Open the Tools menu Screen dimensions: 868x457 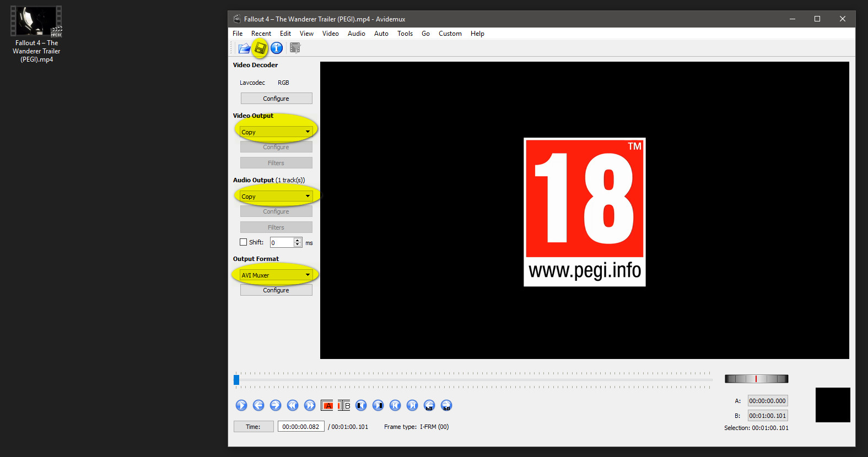(405, 34)
